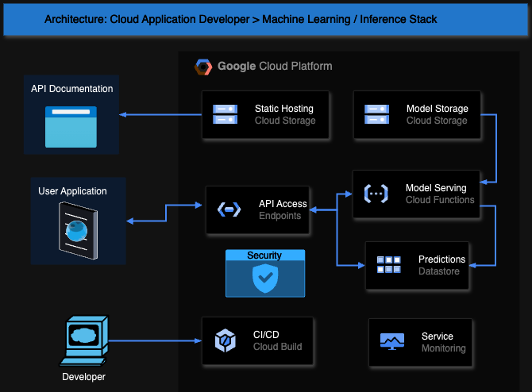Click the 'API Documentation' title
This screenshot has width=532, height=392.
click(72, 89)
